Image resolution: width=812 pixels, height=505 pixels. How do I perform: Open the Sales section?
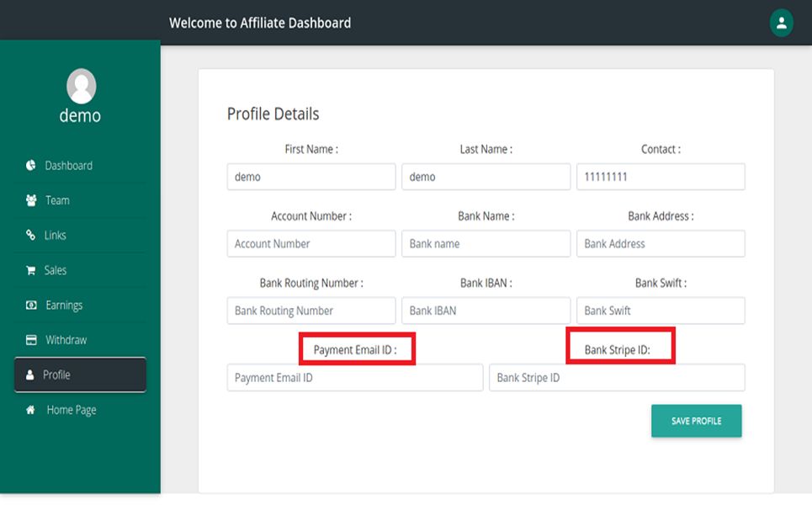click(80, 270)
